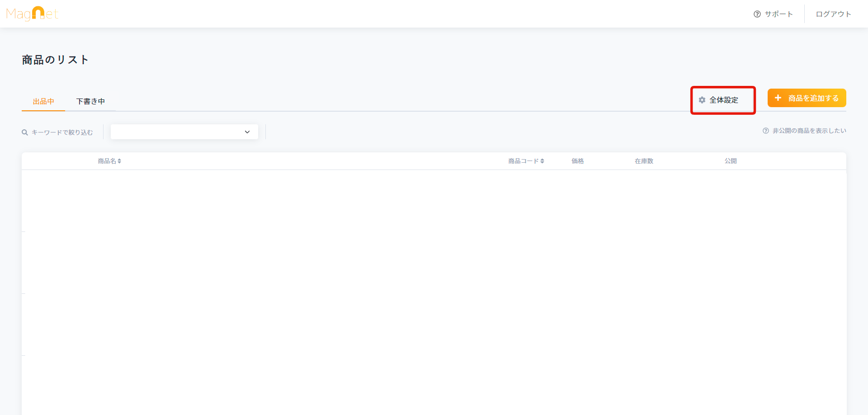The height and width of the screenshot is (415, 868).
Task: Click the MagNet logo
Action: (32, 14)
